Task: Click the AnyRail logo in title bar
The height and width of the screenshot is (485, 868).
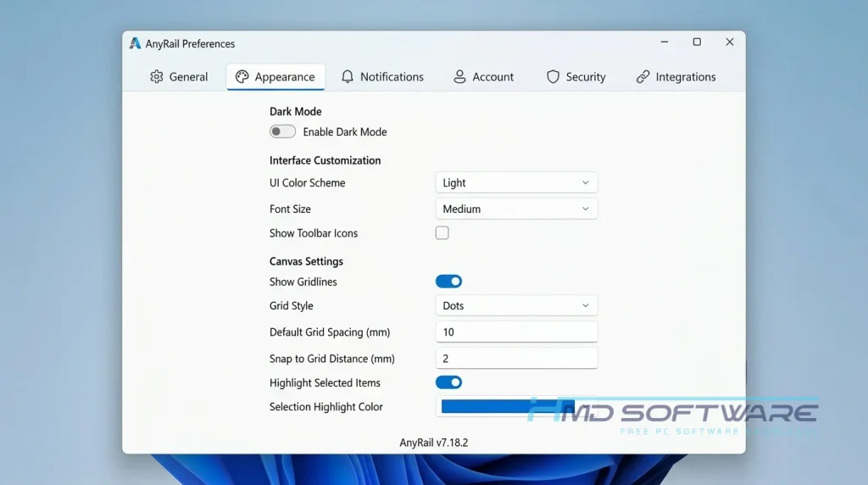Action: point(135,43)
